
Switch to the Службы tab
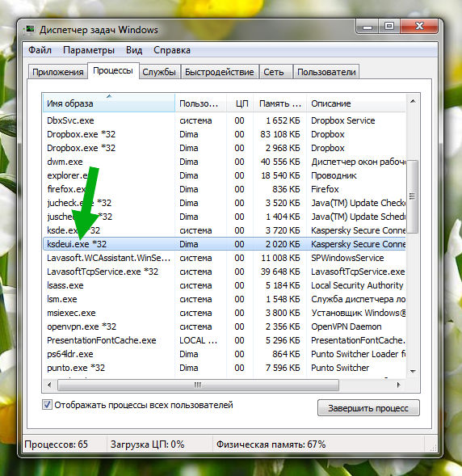pyautogui.click(x=159, y=72)
